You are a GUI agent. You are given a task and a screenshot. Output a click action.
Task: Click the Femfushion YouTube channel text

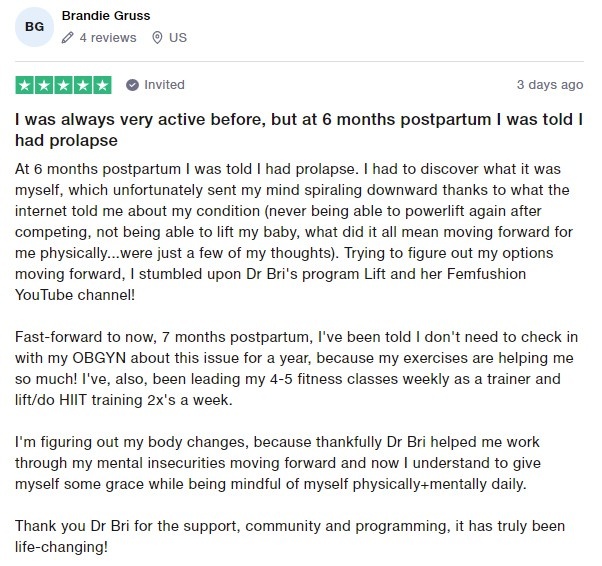coord(270,285)
